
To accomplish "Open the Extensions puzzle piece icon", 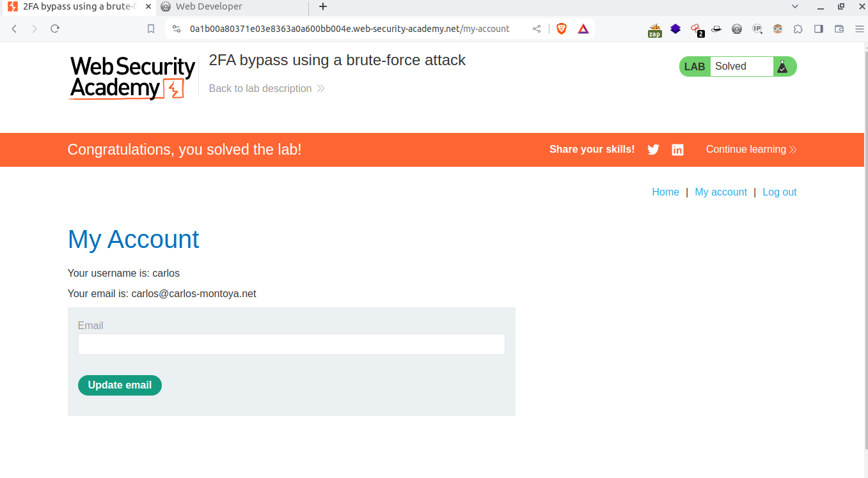I will (798, 29).
